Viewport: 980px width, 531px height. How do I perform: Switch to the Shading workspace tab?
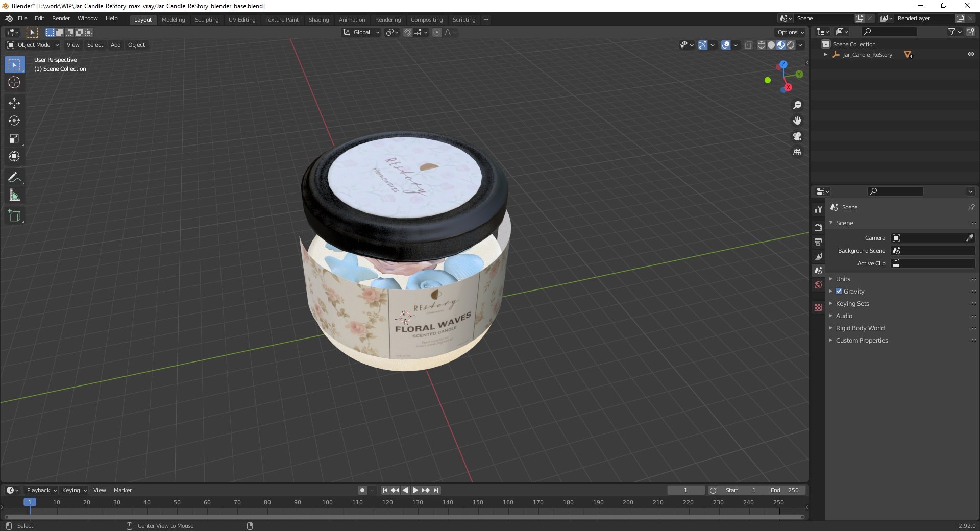pyautogui.click(x=318, y=20)
